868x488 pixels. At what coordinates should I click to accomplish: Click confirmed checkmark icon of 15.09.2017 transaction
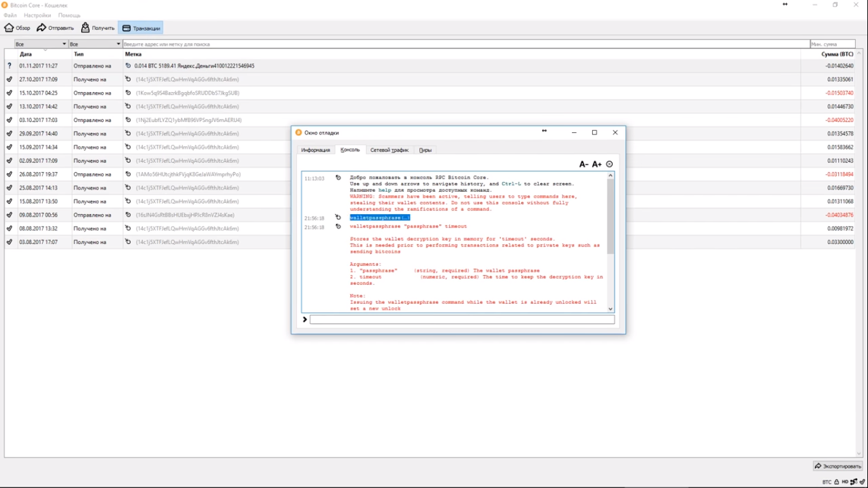(10, 147)
